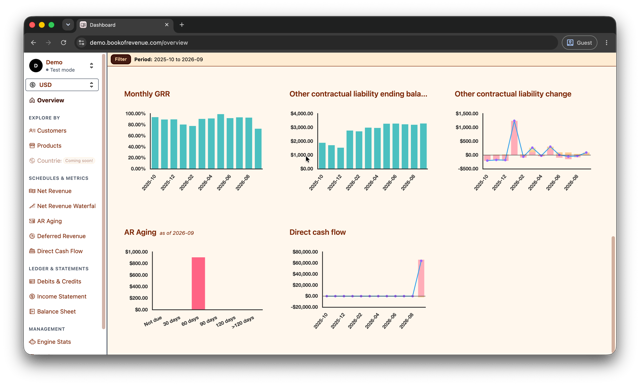Expand the tab search dropdown

tap(68, 25)
